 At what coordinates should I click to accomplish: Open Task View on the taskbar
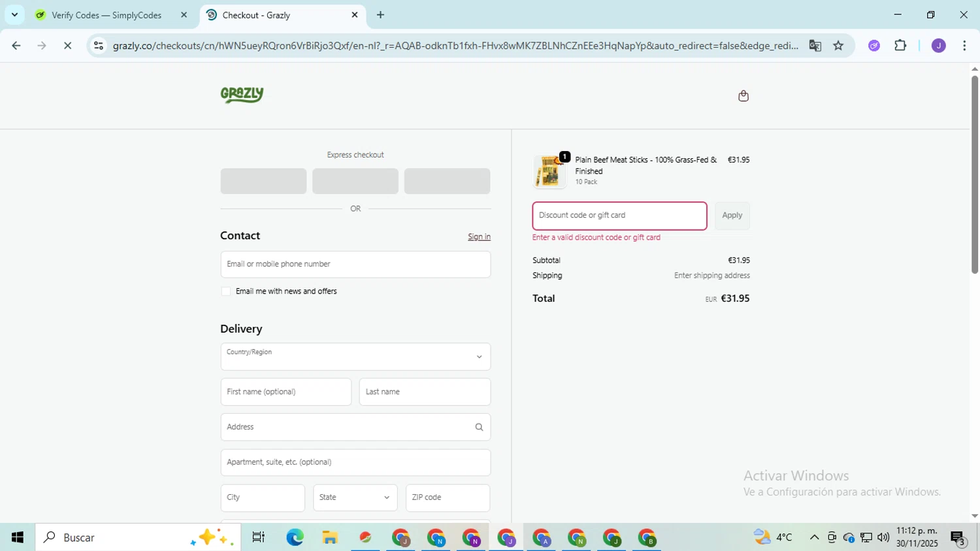[258, 537]
